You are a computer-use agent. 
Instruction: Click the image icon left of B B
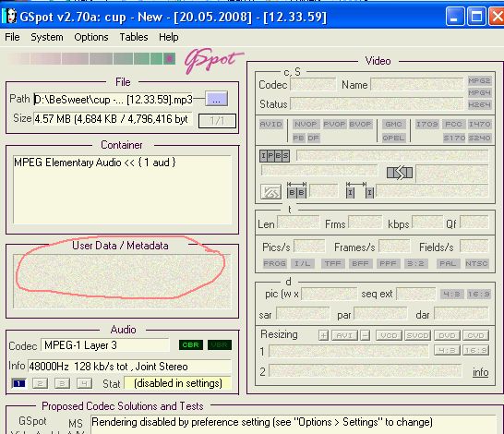(271, 191)
